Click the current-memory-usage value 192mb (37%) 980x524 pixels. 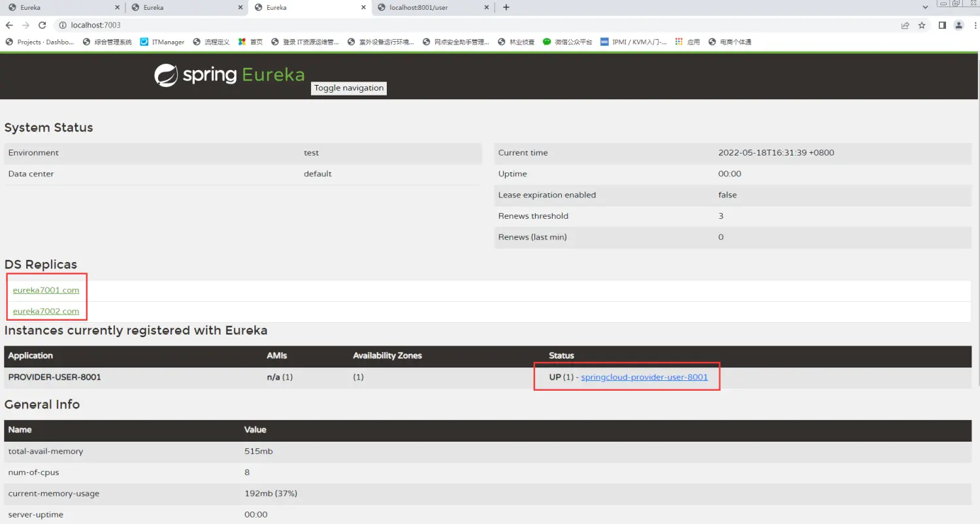(x=270, y=493)
